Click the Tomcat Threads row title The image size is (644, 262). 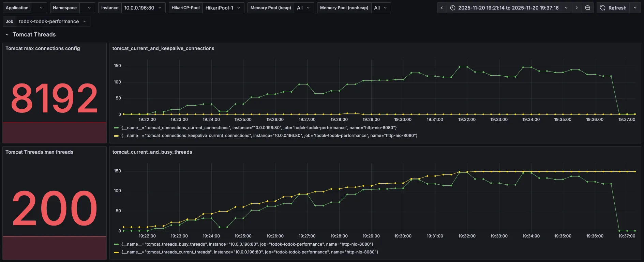(34, 35)
